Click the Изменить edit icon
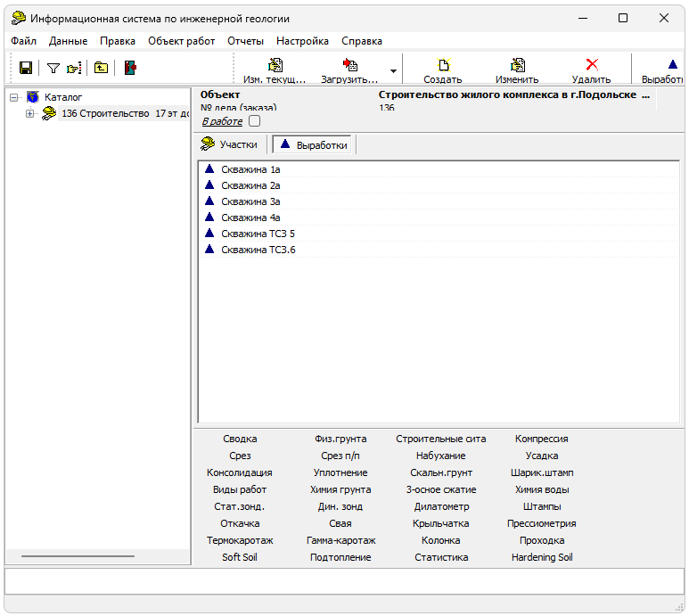The image size is (689, 616). (x=517, y=65)
